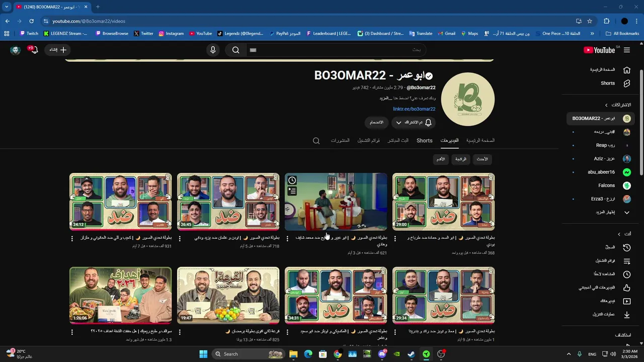
Task: Open the YouTube hamburger guide menu
Action: click(626, 50)
